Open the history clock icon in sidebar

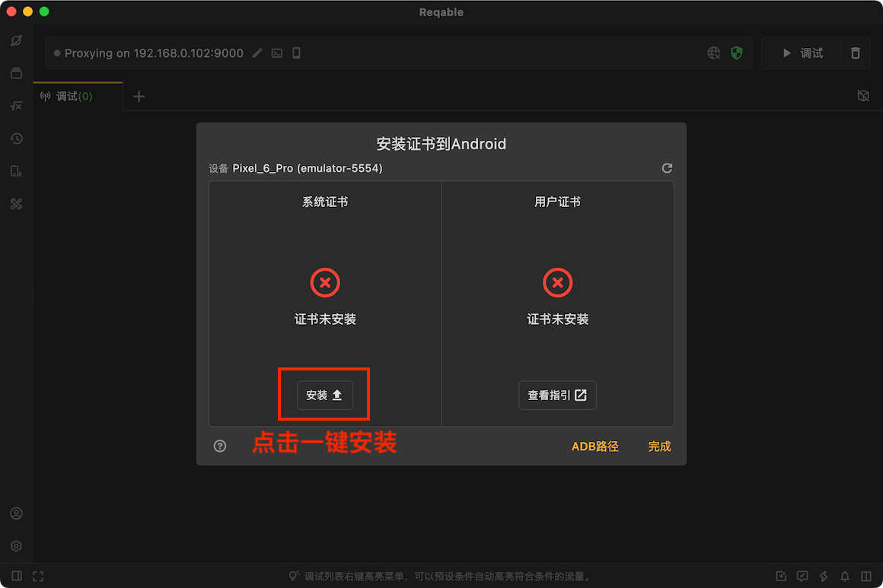tap(16, 138)
